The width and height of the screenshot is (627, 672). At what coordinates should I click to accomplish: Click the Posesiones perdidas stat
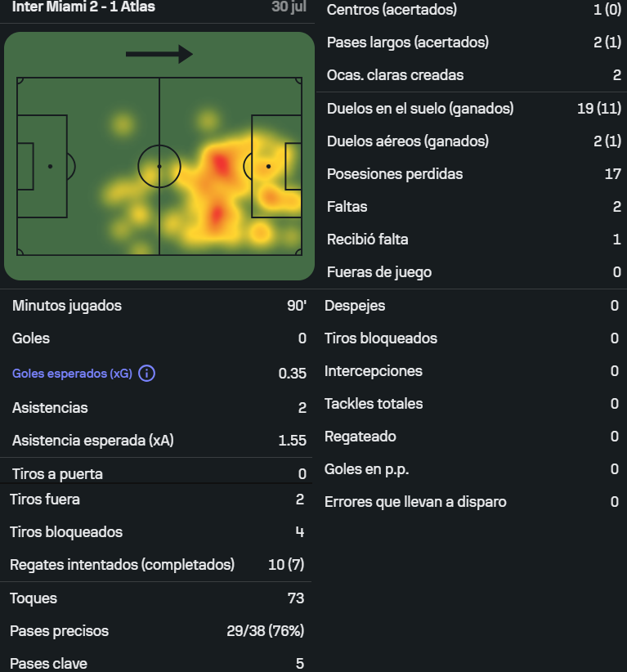(x=473, y=174)
